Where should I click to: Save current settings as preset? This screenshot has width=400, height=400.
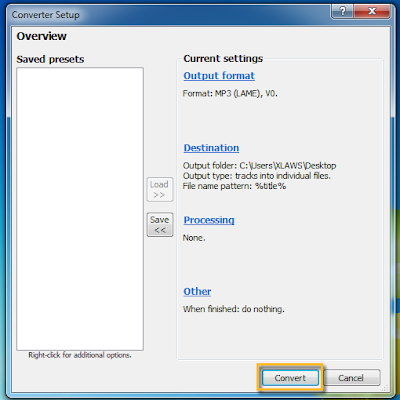(x=160, y=225)
